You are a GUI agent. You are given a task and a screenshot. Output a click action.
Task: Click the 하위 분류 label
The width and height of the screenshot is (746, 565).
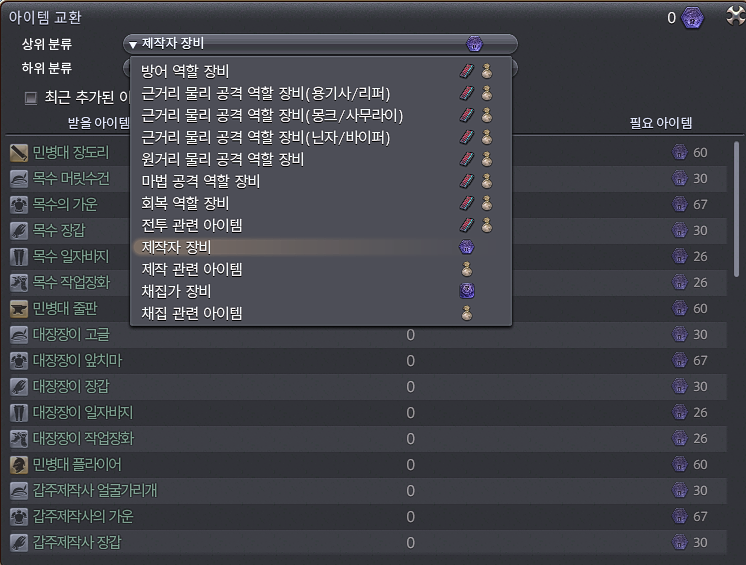pyautogui.click(x=47, y=68)
